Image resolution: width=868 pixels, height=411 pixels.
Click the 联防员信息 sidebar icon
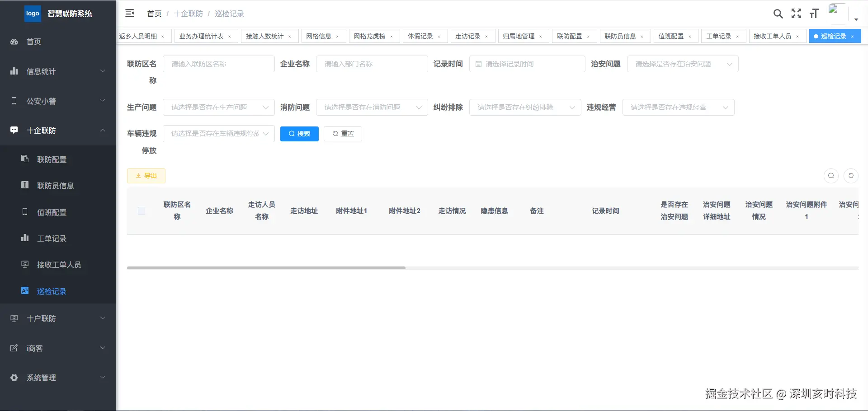[x=25, y=185]
